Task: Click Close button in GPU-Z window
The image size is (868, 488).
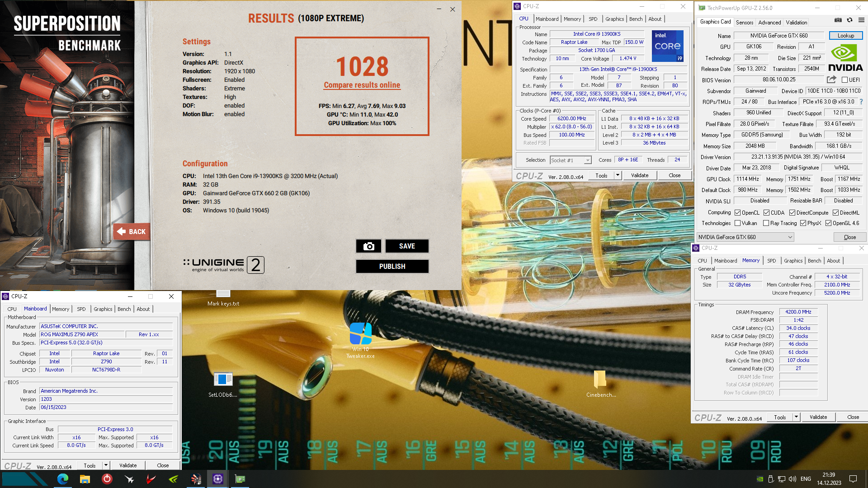Action: tap(849, 237)
